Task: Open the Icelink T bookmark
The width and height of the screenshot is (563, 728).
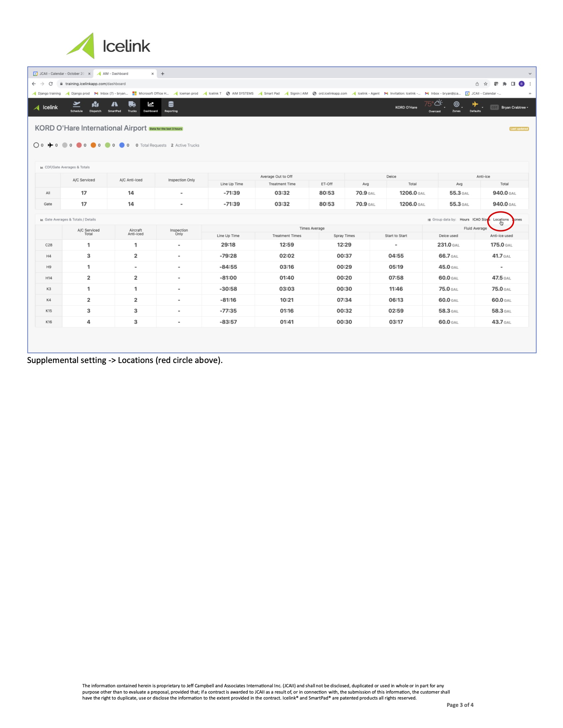Action: pyautogui.click(x=212, y=94)
